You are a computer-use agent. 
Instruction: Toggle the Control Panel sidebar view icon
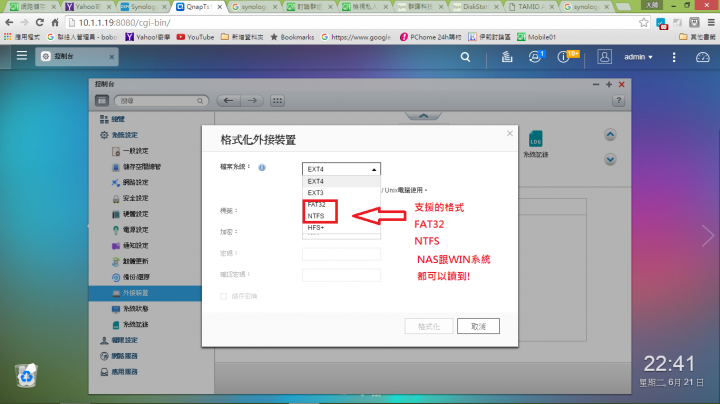coord(102,101)
